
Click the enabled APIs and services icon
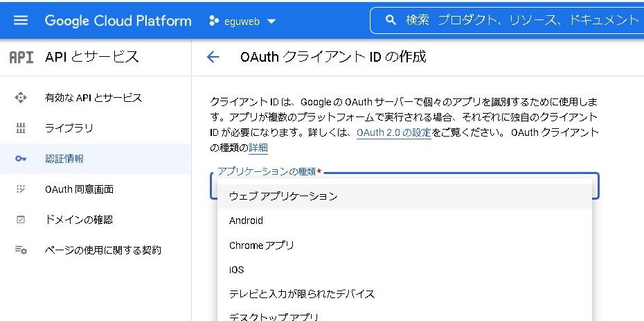click(x=21, y=98)
